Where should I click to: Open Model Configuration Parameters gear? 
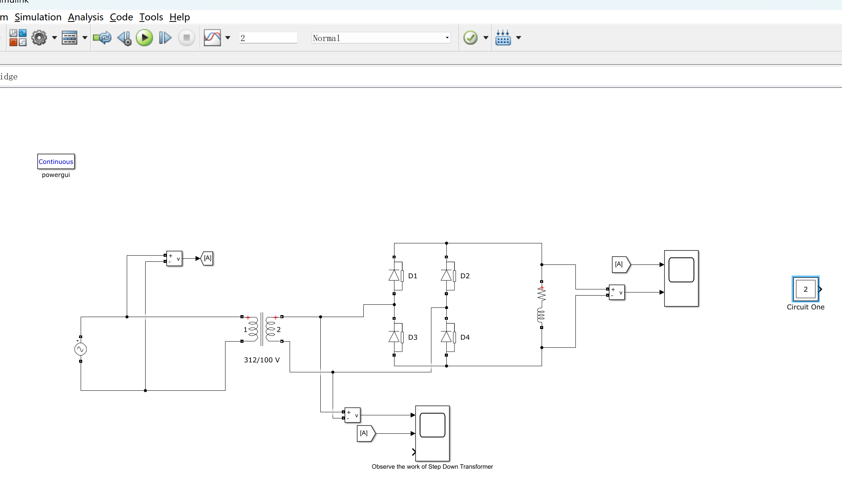39,38
